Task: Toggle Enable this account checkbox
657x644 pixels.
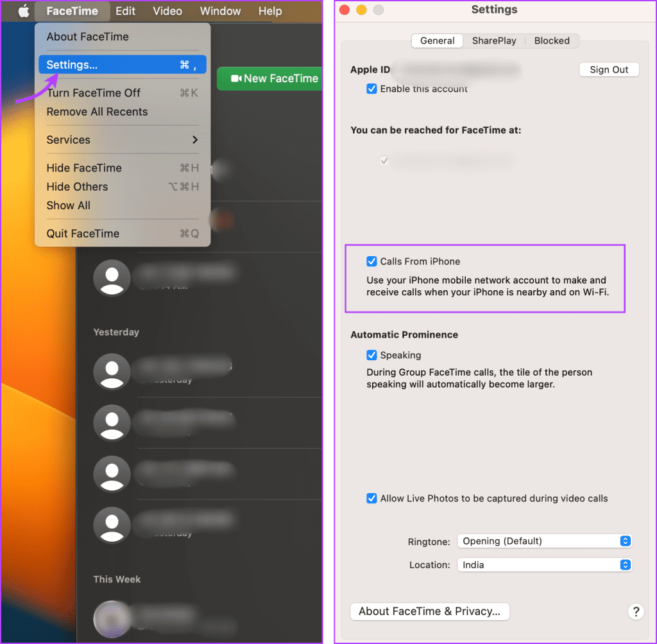Action: click(x=371, y=89)
